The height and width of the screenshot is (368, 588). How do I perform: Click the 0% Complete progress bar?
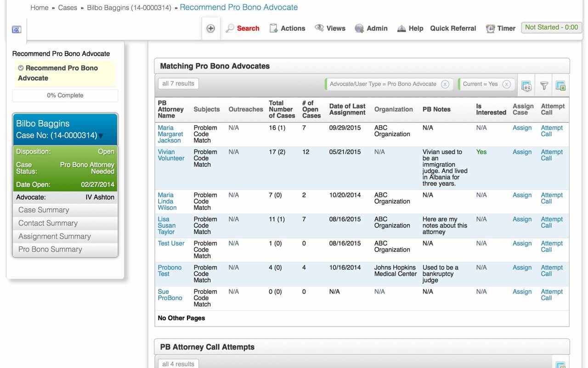click(65, 95)
